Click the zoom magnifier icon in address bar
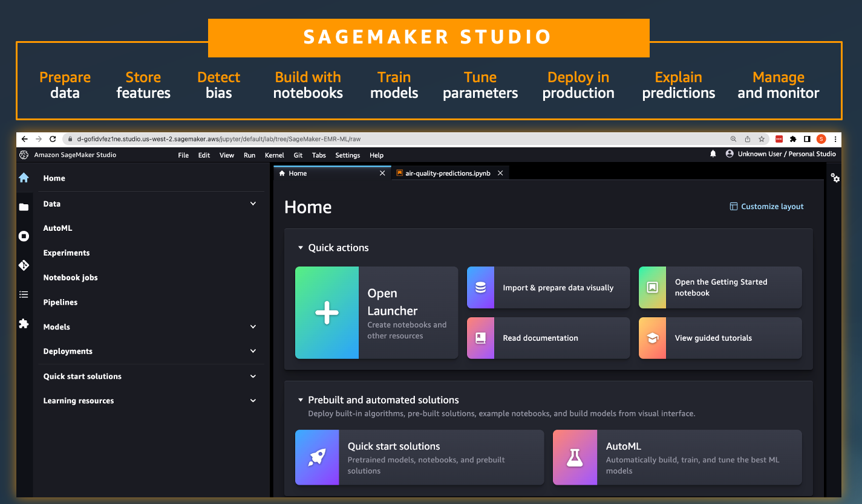Viewport: 862px width, 504px height. [x=734, y=139]
